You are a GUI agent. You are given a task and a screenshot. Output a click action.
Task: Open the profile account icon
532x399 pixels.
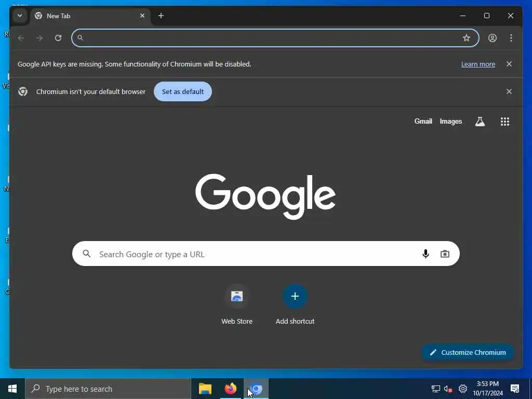click(493, 38)
